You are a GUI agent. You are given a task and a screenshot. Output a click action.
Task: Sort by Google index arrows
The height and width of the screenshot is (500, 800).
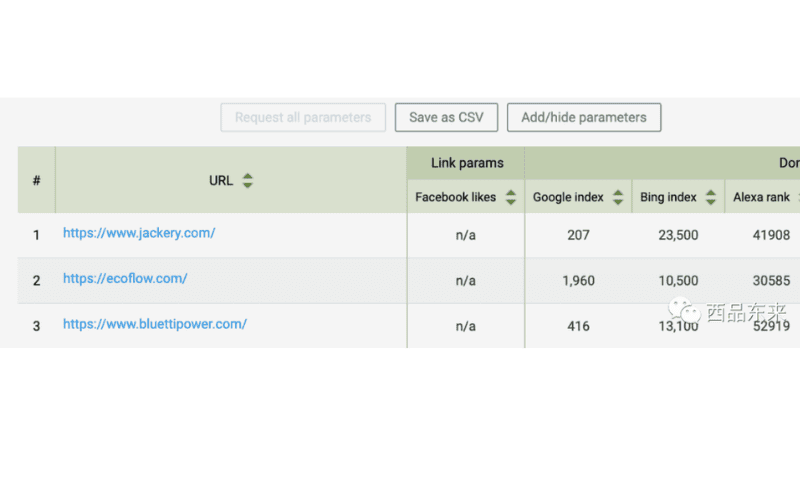[618, 197]
